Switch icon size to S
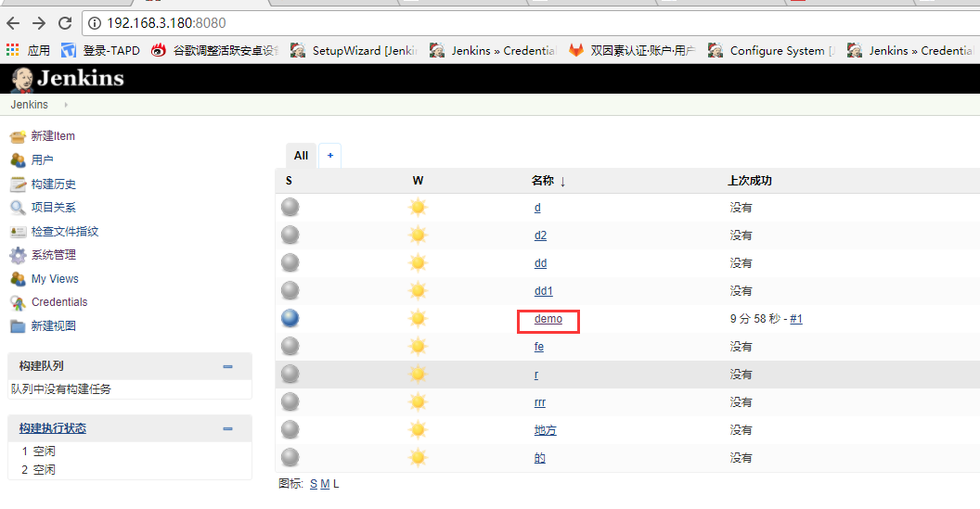The height and width of the screenshot is (509, 980). [x=313, y=484]
